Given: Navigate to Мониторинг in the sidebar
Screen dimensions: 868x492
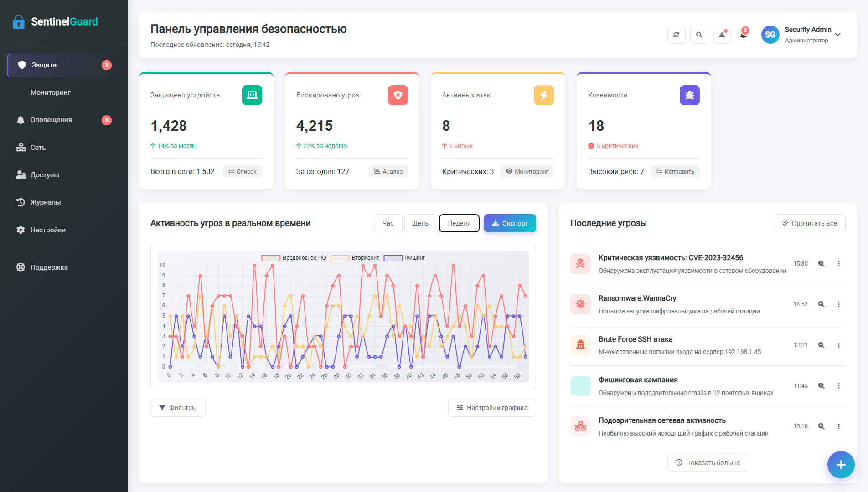Looking at the screenshot, I should point(50,92).
